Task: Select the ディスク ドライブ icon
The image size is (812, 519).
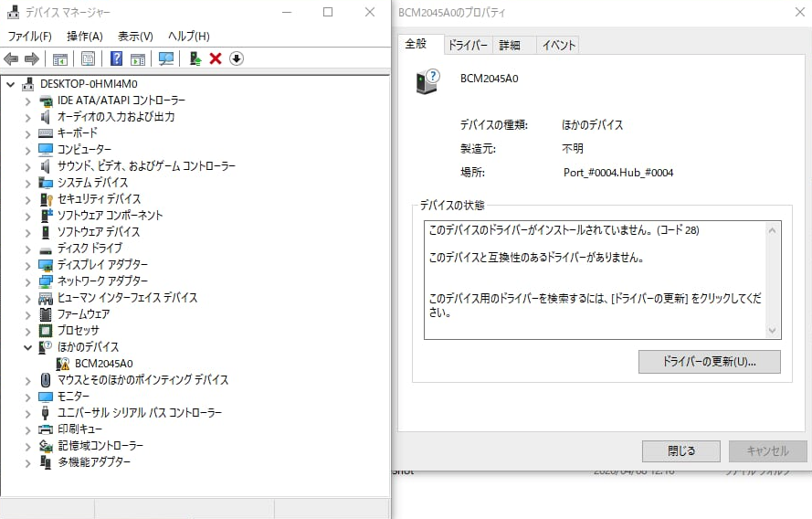Action: [x=46, y=249]
